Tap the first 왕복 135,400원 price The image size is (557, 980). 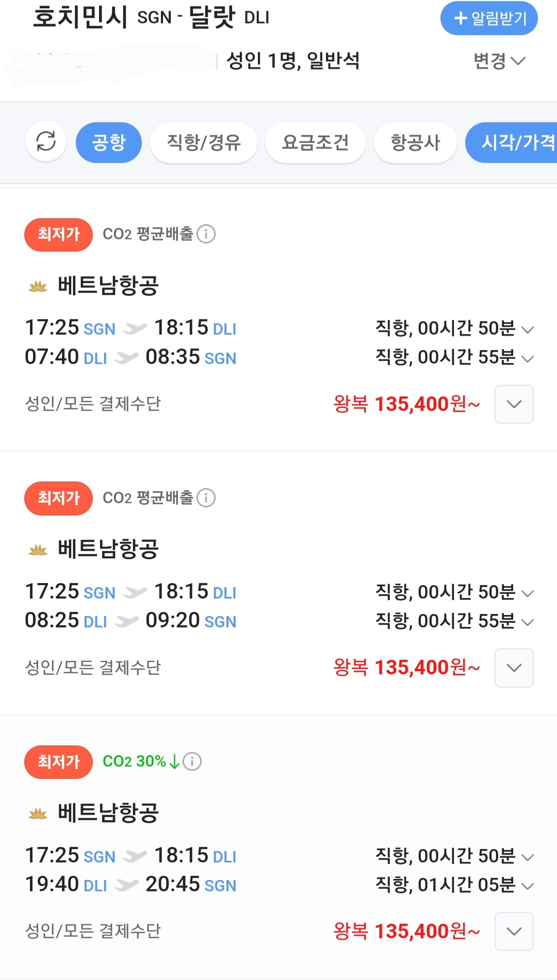click(x=406, y=404)
